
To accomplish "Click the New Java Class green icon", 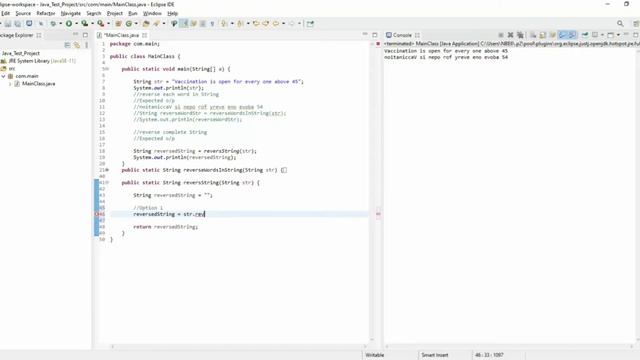I will pyautogui.click(x=129, y=24).
